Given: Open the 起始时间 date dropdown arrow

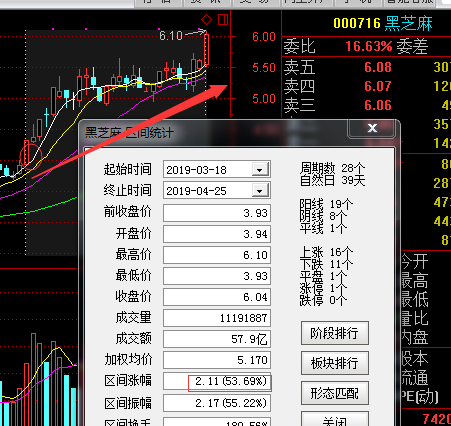Looking at the screenshot, I should [x=259, y=170].
